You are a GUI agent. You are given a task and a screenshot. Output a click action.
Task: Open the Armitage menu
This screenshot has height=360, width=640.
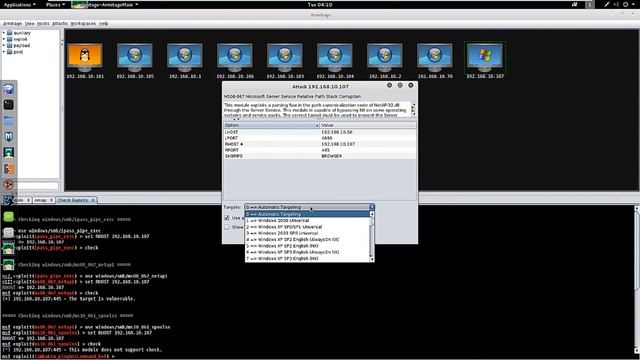pyautogui.click(x=12, y=24)
